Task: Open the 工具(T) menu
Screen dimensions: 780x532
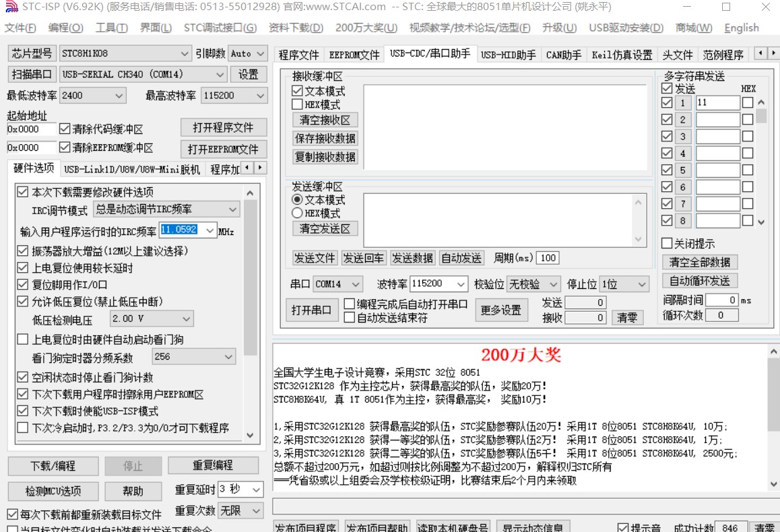Action: point(111,28)
